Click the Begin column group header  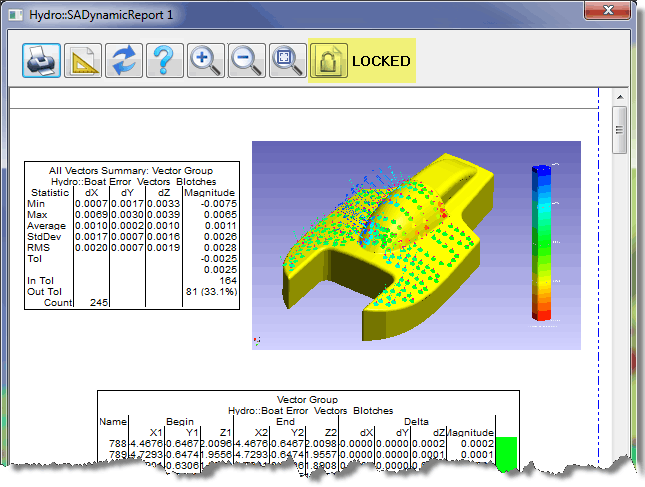pos(180,422)
